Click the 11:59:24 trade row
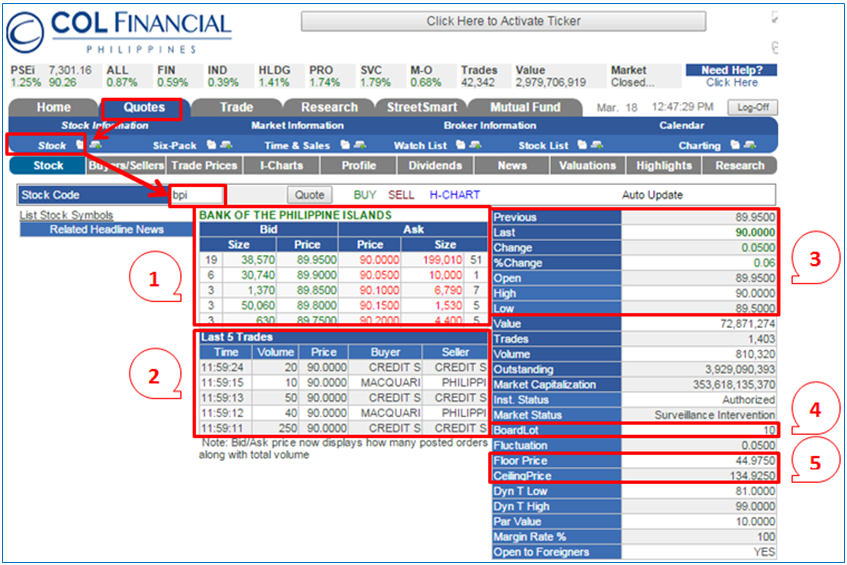847x565 pixels. [343, 367]
